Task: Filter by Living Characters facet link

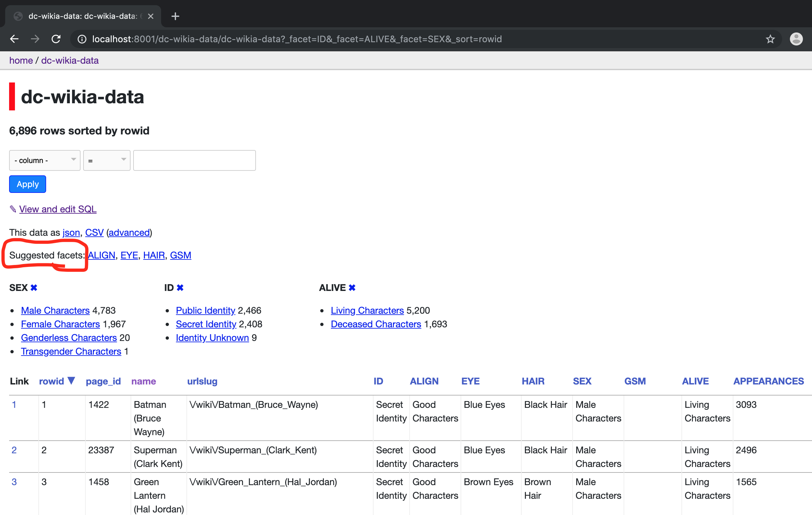Action: [x=367, y=310]
